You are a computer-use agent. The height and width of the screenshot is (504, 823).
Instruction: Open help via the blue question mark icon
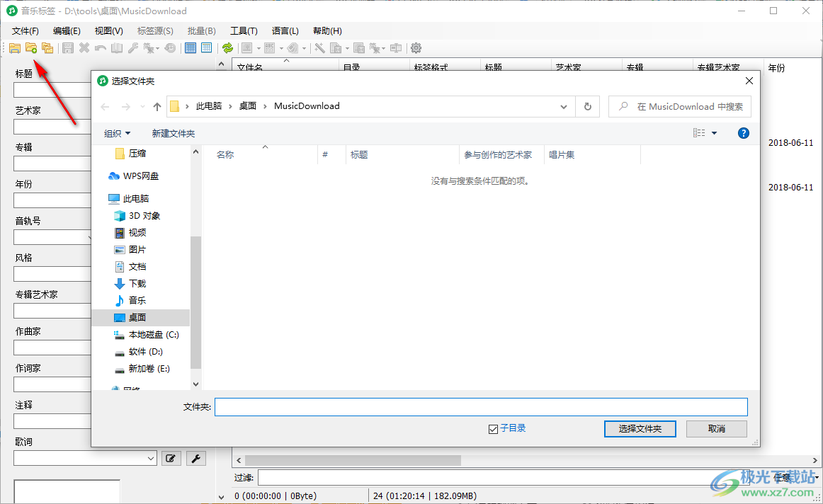(743, 132)
